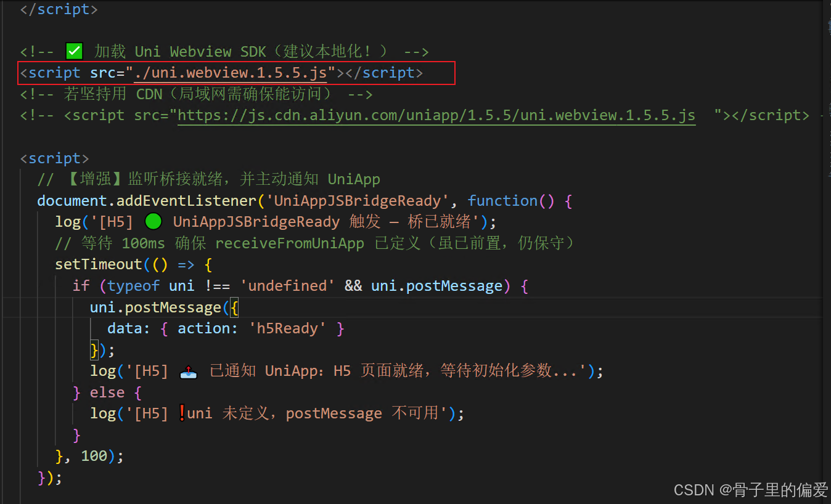The height and width of the screenshot is (504, 831).
Task: Click log text 'uni 未定义，postMessage 不可用'
Action: [x=313, y=413]
